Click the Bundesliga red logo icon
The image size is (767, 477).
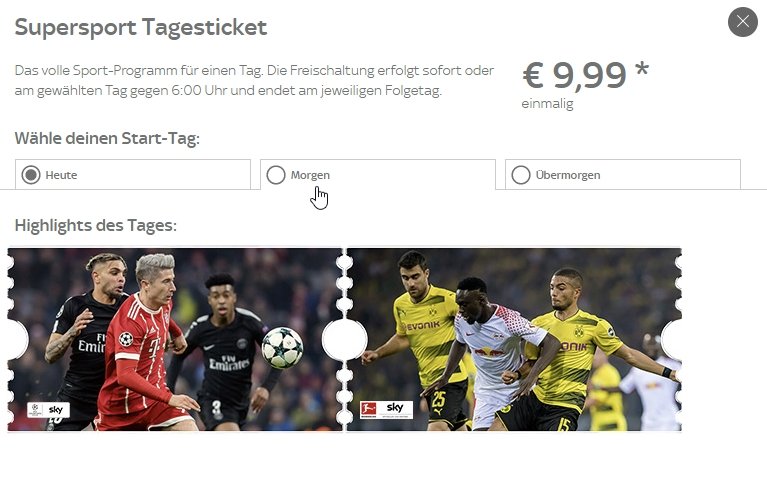click(x=368, y=409)
